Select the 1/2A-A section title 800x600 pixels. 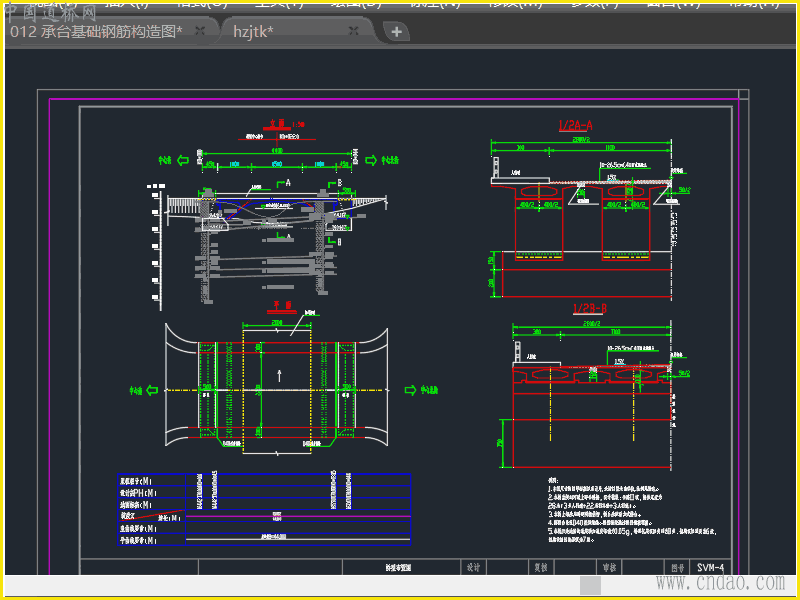[575, 125]
